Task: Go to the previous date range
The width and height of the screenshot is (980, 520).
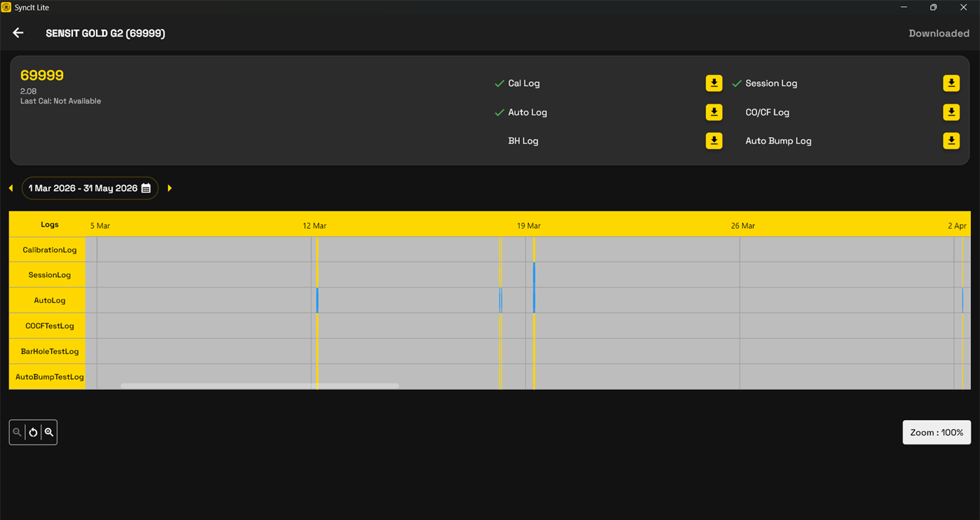Action: [11, 188]
